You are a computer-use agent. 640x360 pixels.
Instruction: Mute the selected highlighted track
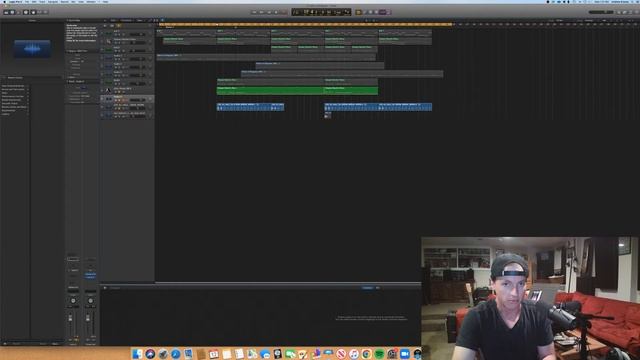(x=116, y=100)
